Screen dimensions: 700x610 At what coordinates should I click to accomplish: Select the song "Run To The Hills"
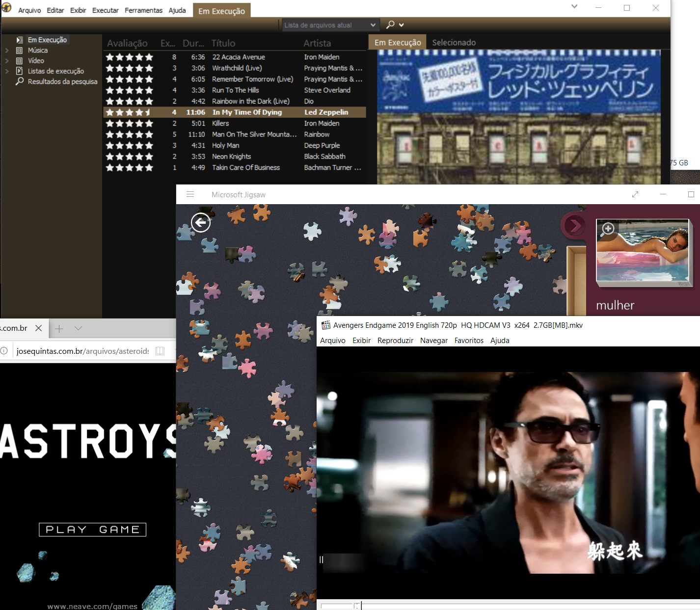[236, 90]
